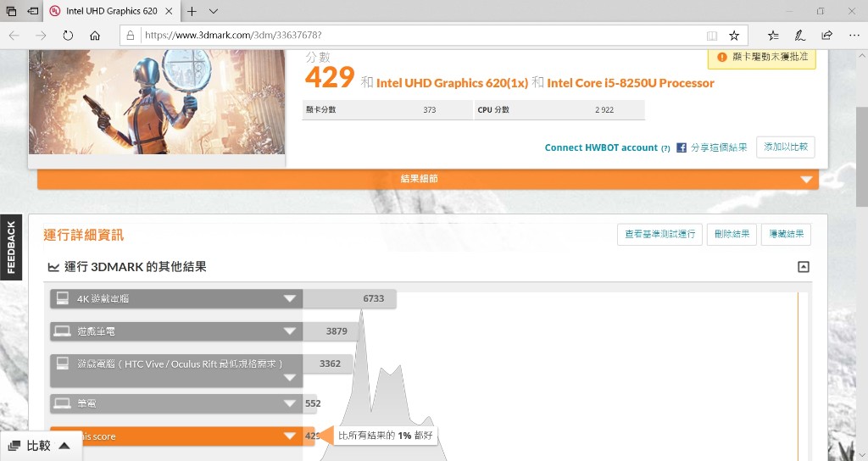This screenshot has width=868, height=461.
Task: Expand the 遊戲筆電 row dropdown
Action: (290, 331)
